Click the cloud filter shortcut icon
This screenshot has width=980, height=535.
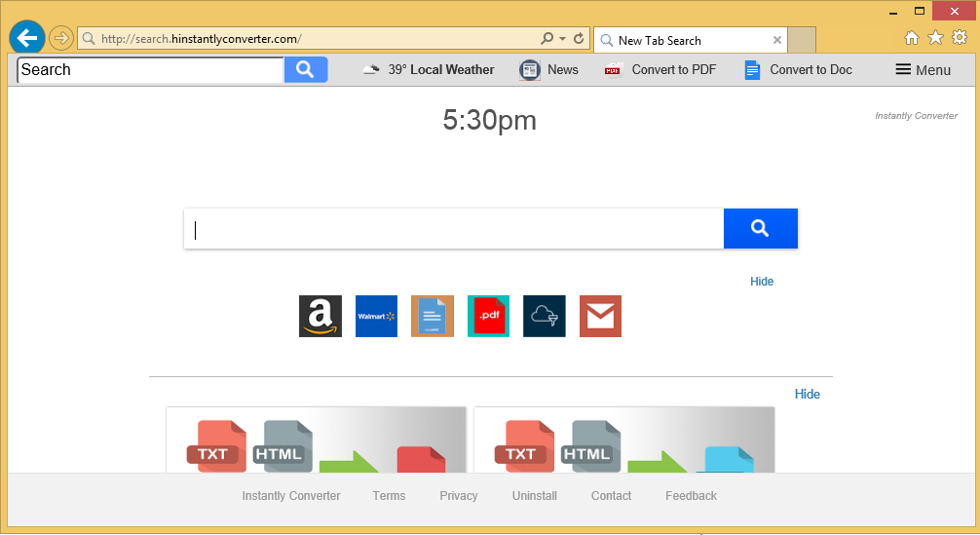(544, 316)
